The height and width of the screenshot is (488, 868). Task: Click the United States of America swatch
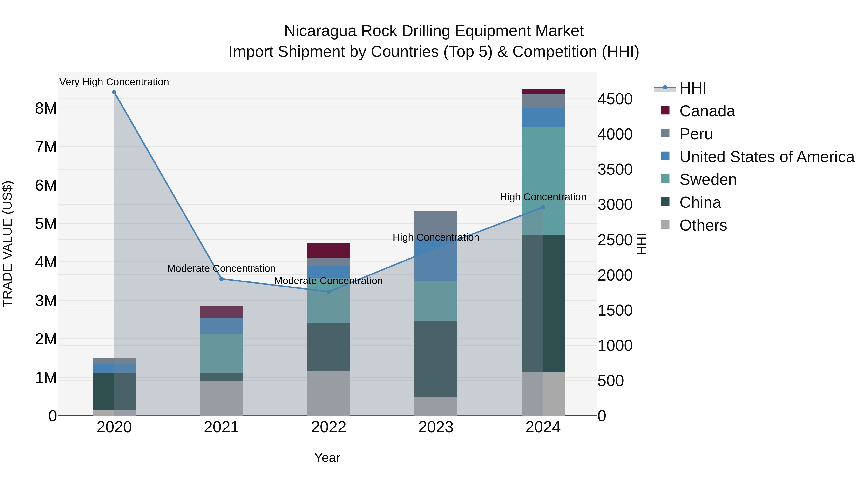click(x=665, y=156)
